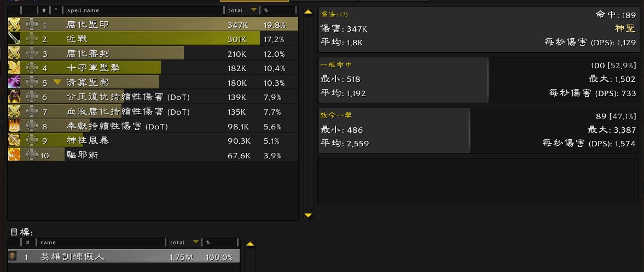Click the 驅邪術 spell icon
Viewport: 644px width, 272px height.
(14, 155)
